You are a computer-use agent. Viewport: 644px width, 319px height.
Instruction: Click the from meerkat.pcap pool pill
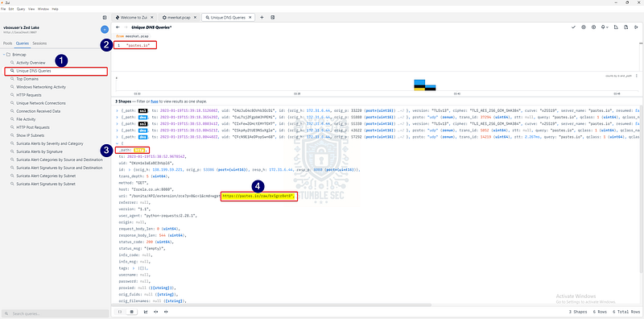[x=132, y=36]
